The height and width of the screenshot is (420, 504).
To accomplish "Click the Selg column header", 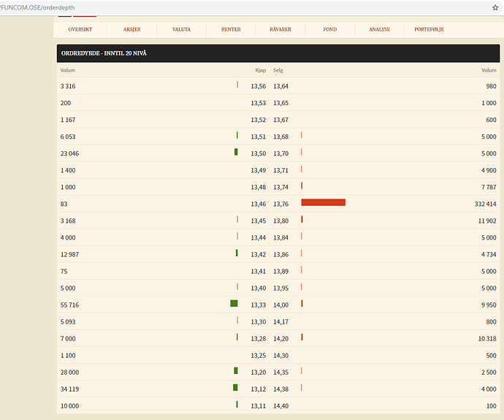I will coord(278,70).
